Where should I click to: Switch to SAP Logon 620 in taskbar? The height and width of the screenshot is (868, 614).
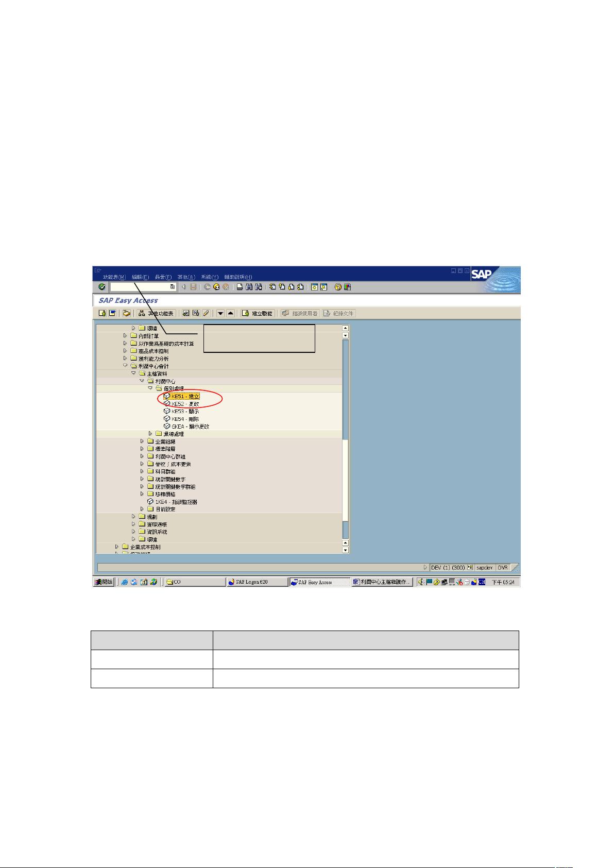pyautogui.click(x=257, y=582)
